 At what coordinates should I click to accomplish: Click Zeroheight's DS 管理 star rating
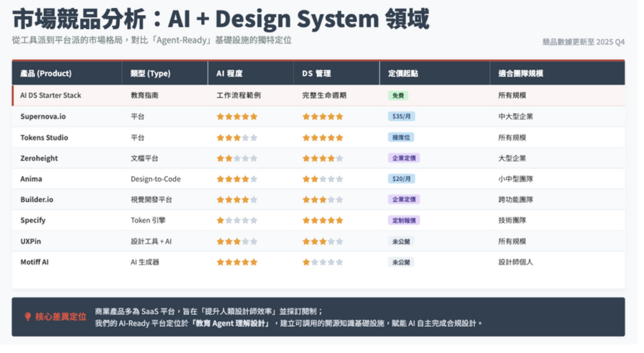(x=323, y=158)
